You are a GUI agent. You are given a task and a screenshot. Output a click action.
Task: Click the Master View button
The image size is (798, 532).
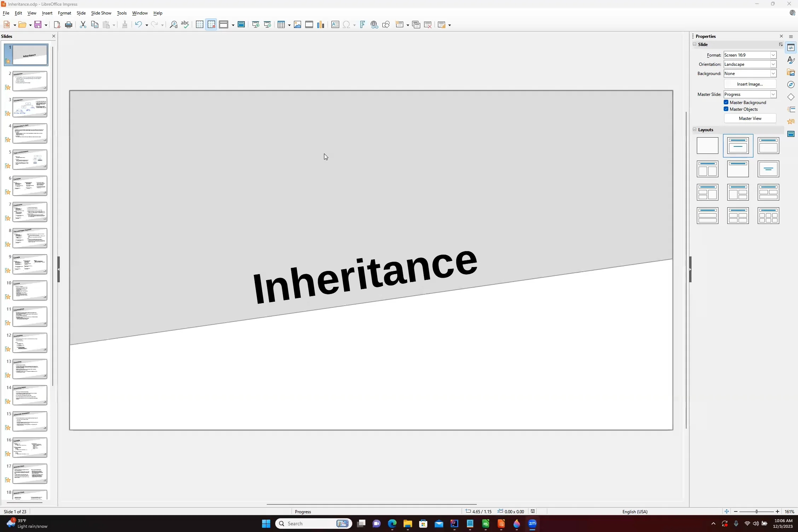(x=750, y=118)
